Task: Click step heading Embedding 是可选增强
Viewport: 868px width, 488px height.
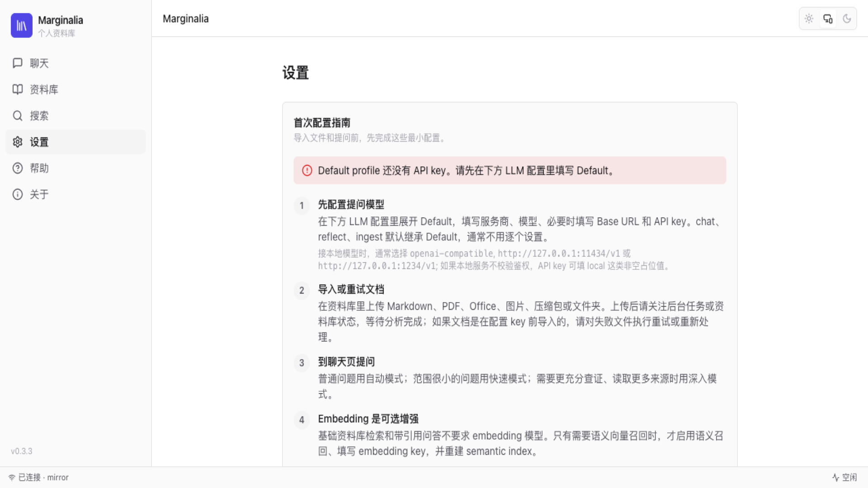Action: 368,419
